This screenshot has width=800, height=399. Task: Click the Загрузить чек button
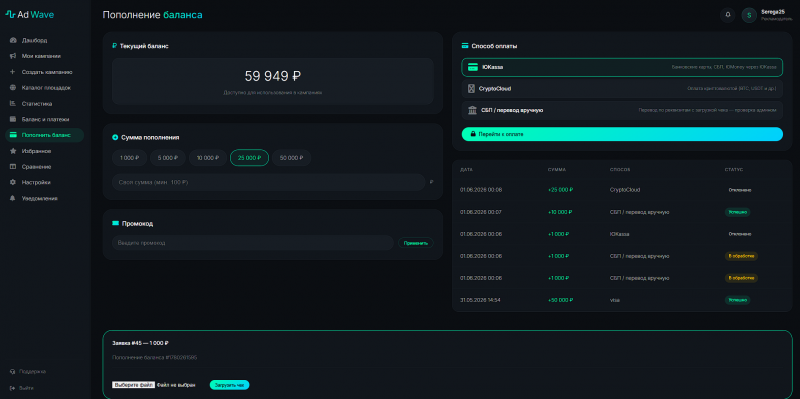click(x=230, y=385)
